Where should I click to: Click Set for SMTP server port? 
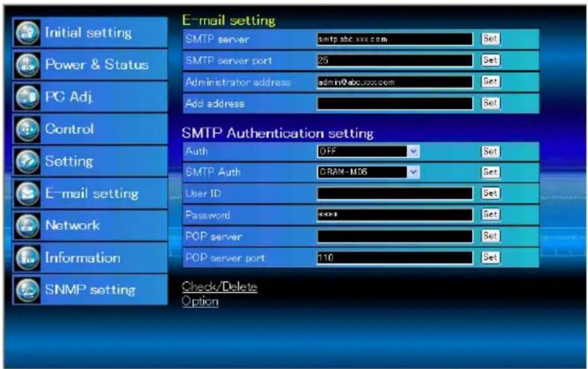(491, 60)
